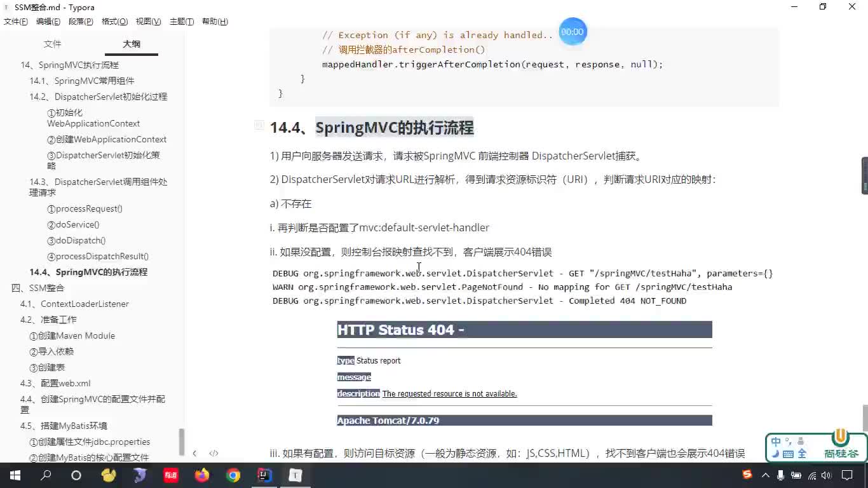Jump to outline item 14、SpringMVC执行流程
868x488 pixels.
coord(69,65)
